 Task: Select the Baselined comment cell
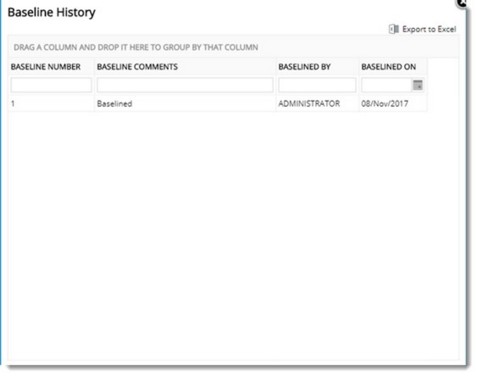pyautogui.click(x=185, y=104)
